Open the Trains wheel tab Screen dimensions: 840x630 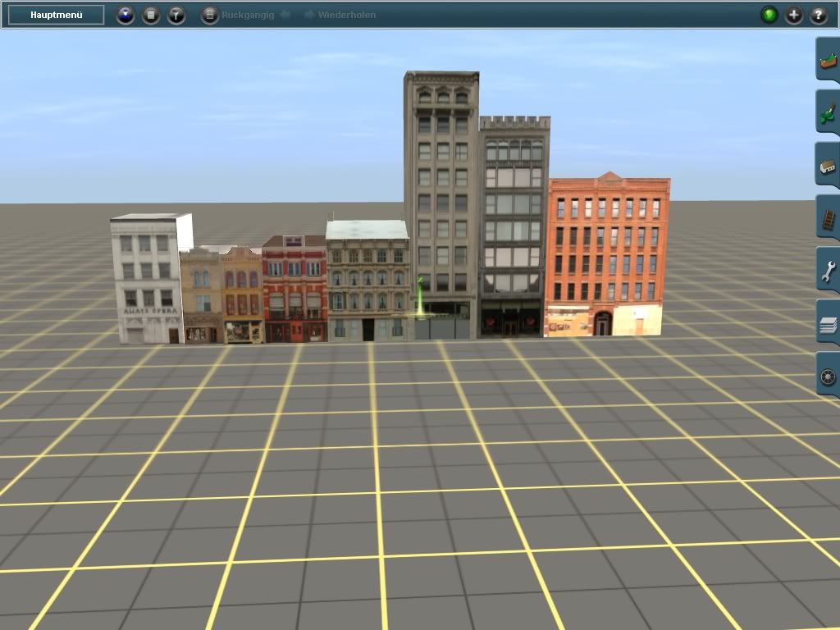tap(828, 375)
